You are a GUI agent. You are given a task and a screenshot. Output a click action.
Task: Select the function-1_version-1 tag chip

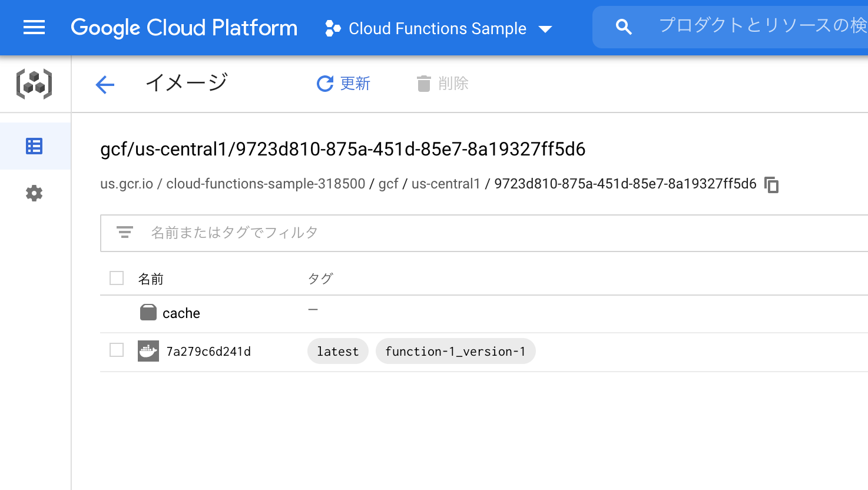[455, 351]
